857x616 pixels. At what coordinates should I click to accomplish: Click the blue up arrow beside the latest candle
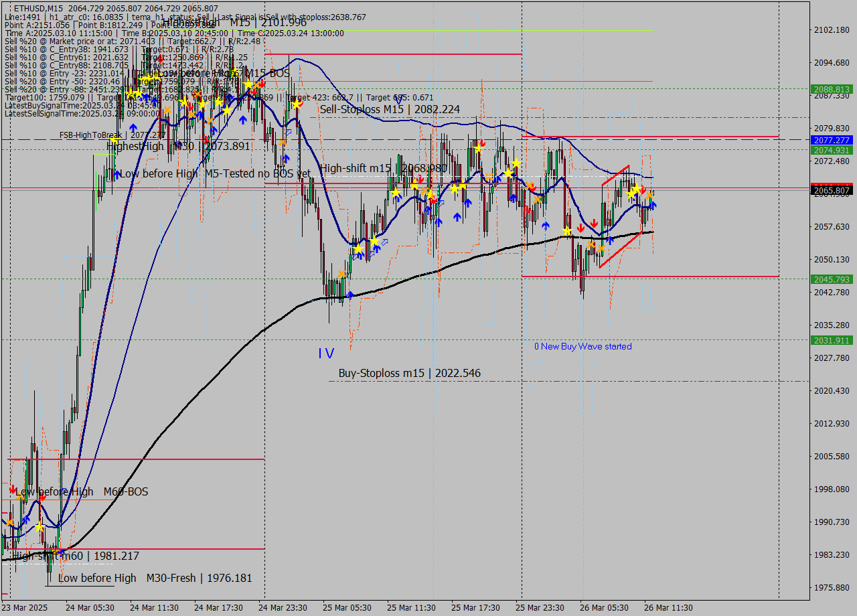(x=653, y=206)
